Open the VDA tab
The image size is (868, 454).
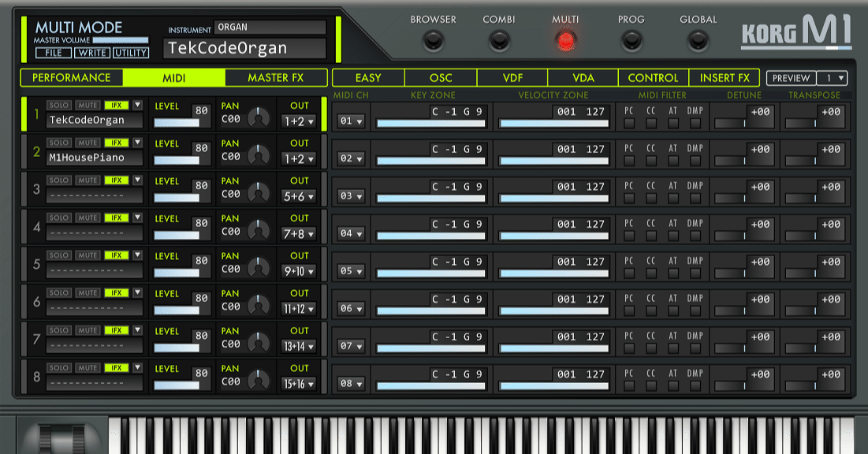coord(583,78)
